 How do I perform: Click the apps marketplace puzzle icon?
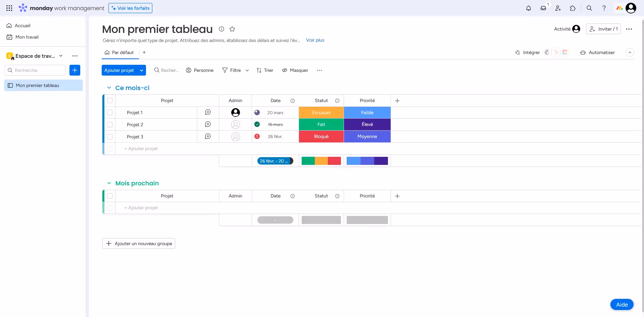573,8
